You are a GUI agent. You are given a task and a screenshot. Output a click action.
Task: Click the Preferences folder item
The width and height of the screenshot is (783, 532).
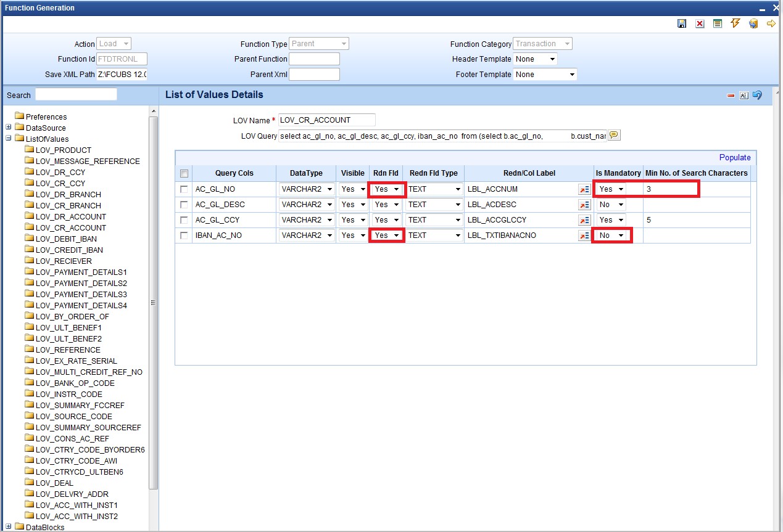tap(46, 117)
